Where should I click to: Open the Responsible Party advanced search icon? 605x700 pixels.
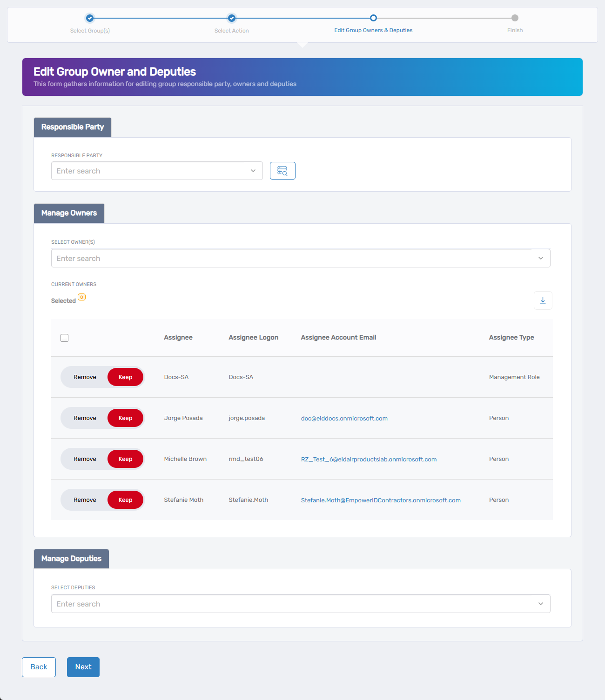pos(282,171)
